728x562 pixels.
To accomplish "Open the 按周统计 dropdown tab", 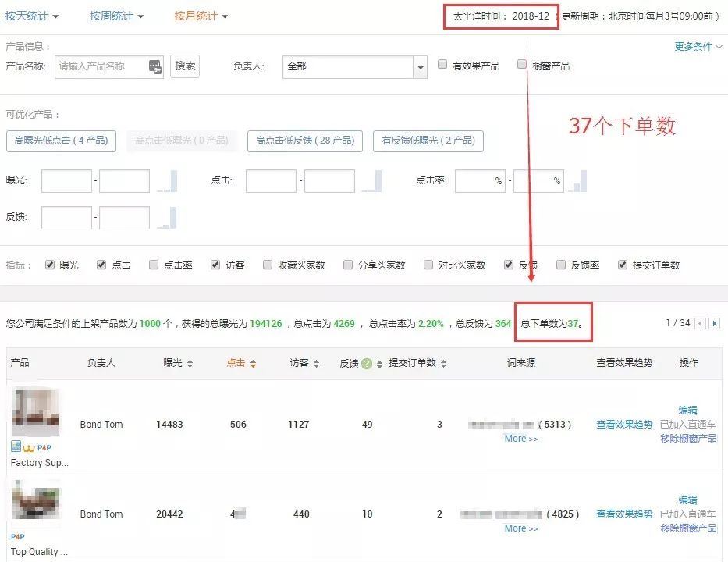I will (116, 16).
